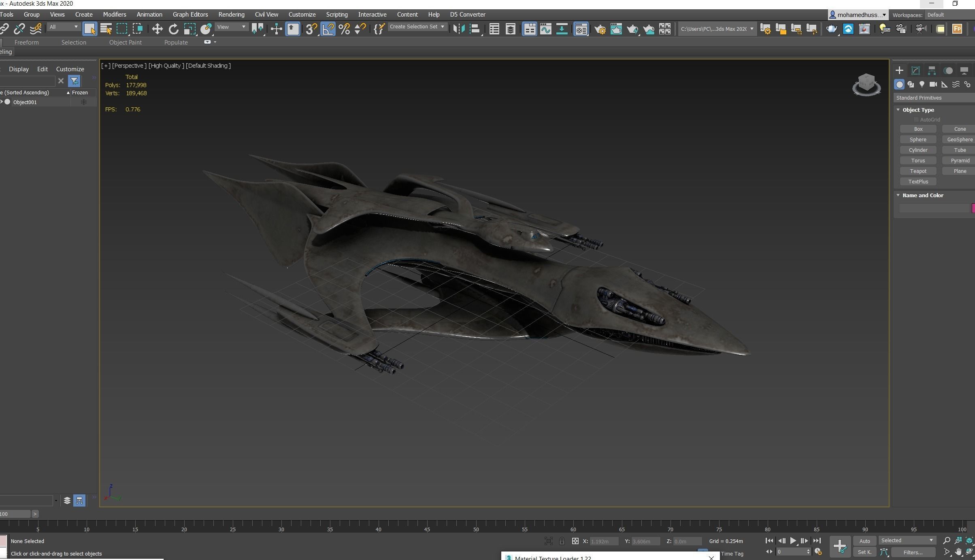Click Object001 name input field
975x560 pixels.
[x=935, y=208]
